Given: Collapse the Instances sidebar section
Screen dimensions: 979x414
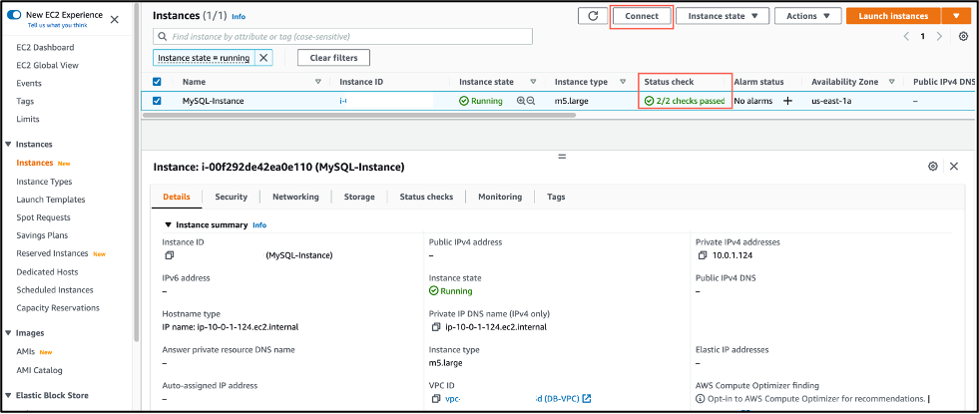Looking at the screenshot, I should 8,144.
